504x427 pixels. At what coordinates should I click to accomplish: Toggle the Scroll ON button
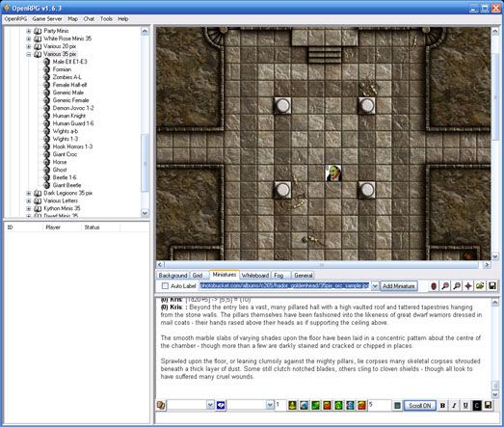point(420,406)
